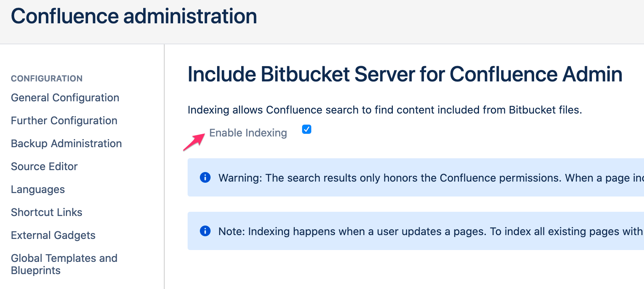
Task: Go to Further Configuration
Action: (64, 120)
